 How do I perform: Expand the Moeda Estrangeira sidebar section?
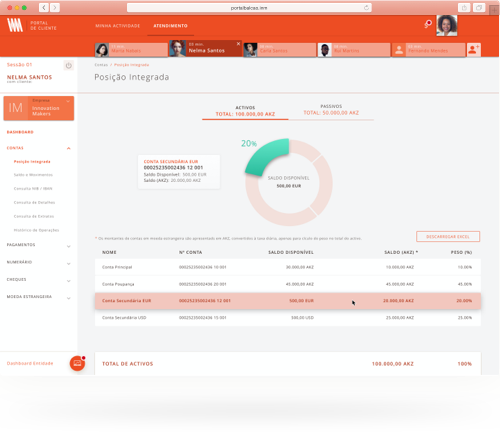click(69, 298)
